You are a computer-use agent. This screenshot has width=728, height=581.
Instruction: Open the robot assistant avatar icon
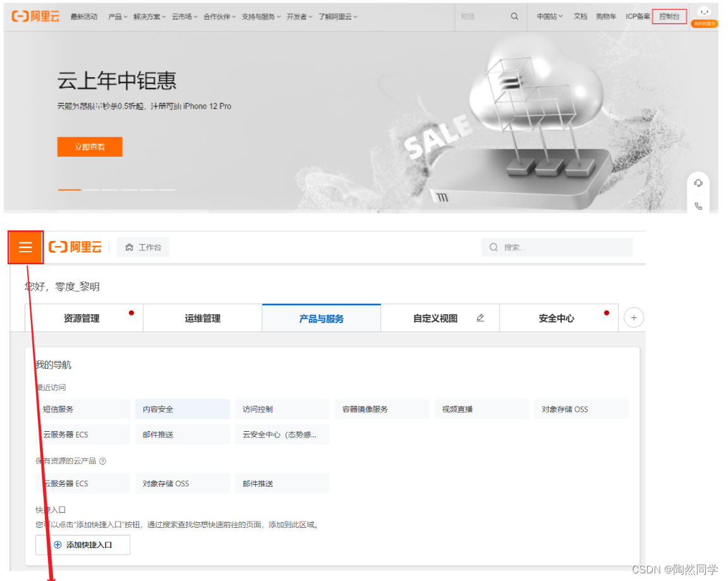pyautogui.click(x=705, y=13)
